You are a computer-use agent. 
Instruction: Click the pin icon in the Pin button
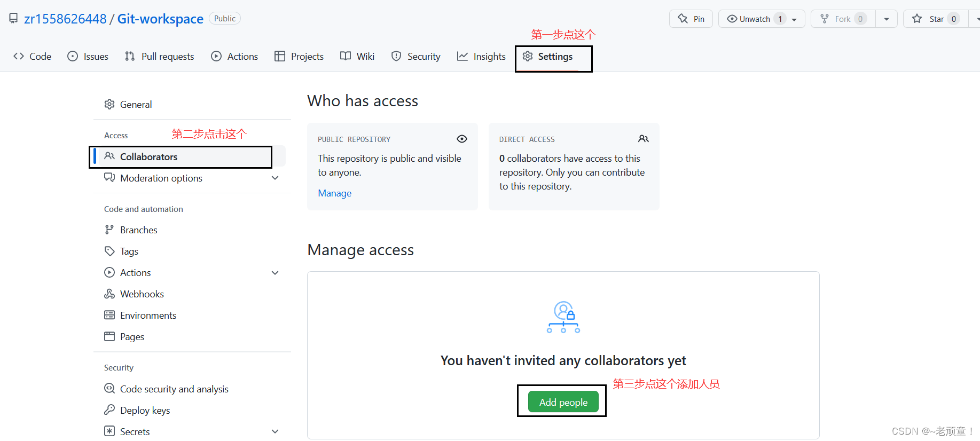pos(683,19)
